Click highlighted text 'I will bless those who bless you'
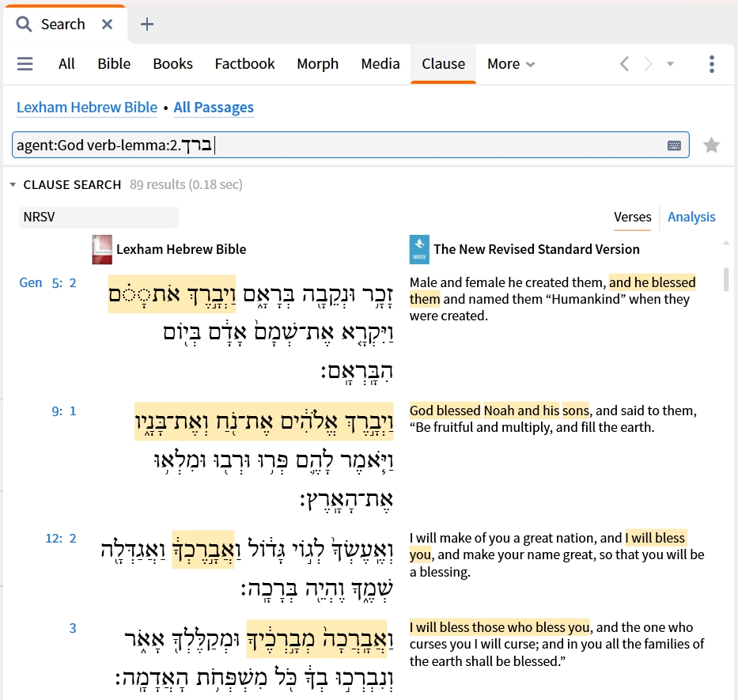The height and width of the screenshot is (700, 738). 499,627
